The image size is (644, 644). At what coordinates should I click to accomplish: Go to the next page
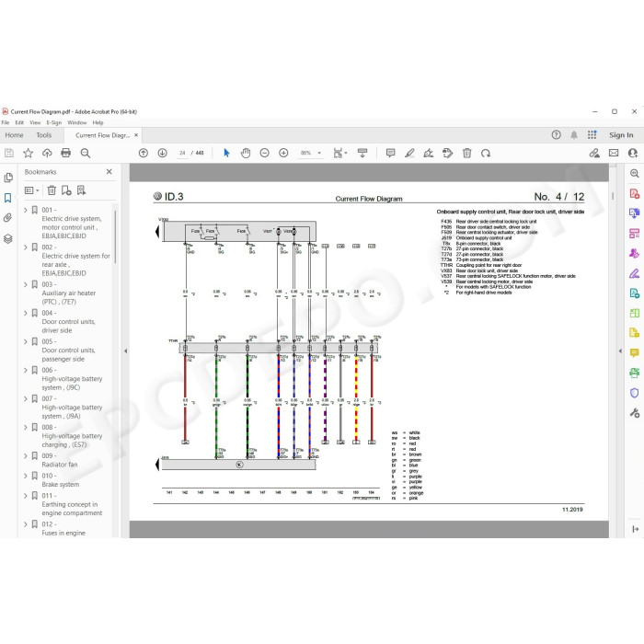click(162, 153)
